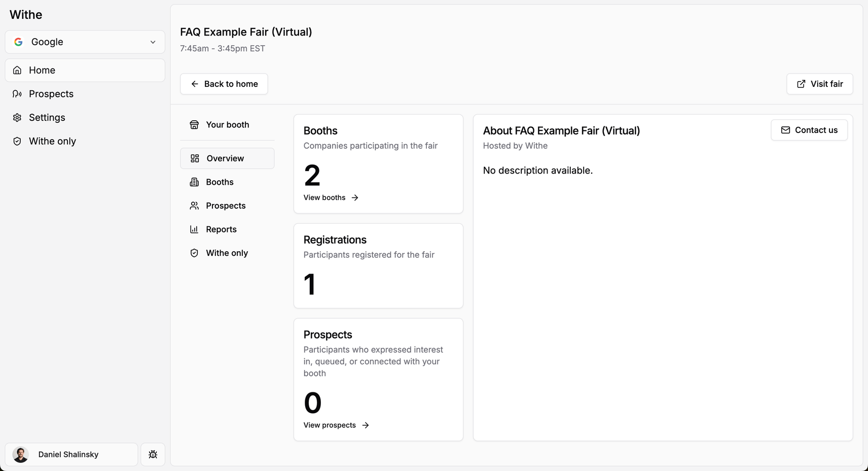Click the external link icon on Visit fair
868x471 pixels.
coord(801,84)
